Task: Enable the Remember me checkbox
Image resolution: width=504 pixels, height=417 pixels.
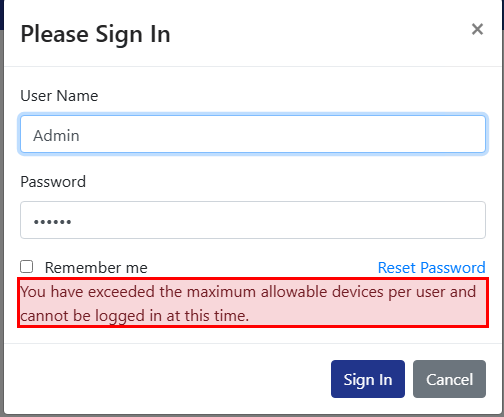Action: pyautogui.click(x=26, y=267)
